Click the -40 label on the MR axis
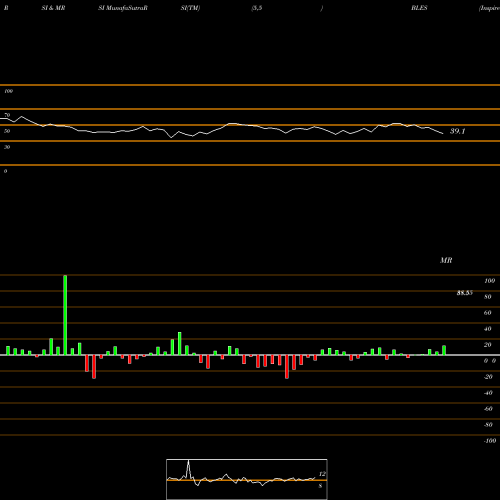Image resolution: width=500 pixels, height=500 pixels. coord(488,393)
